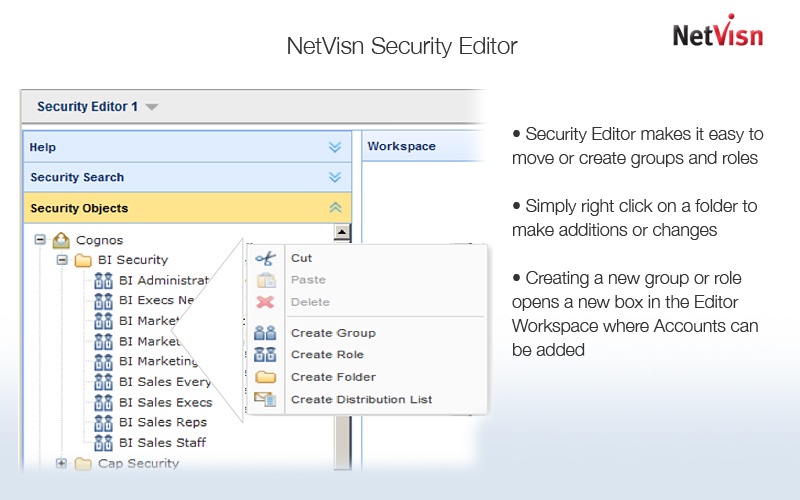Screen dimensions: 800x500
Task: Click the Workspace panel header
Action: coord(423,146)
